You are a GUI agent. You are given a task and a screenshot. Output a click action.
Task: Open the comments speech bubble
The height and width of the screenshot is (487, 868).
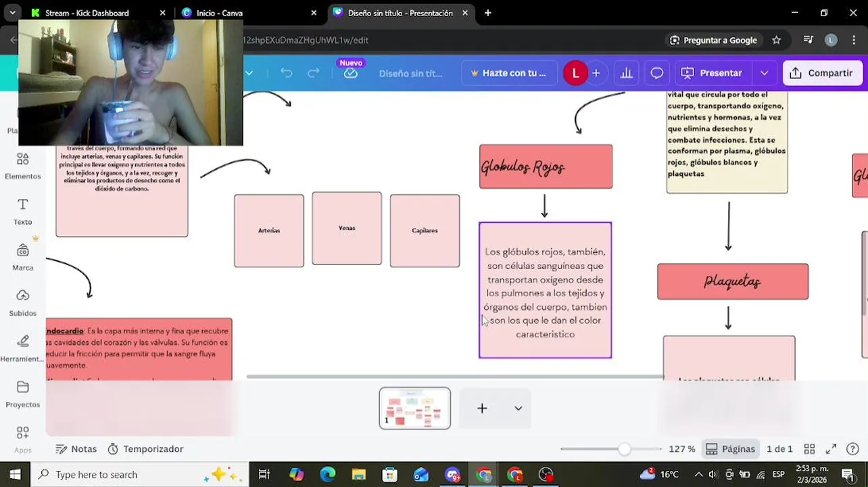point(656,73)
